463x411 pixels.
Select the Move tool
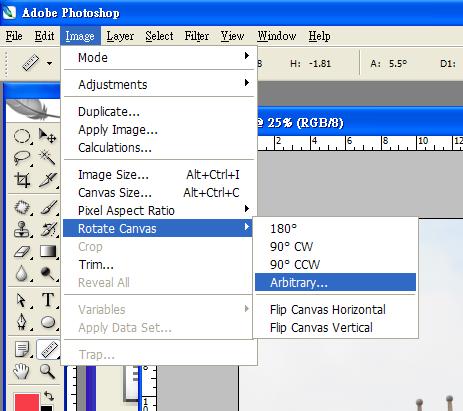pyautogui.click(x=47, y=135)
